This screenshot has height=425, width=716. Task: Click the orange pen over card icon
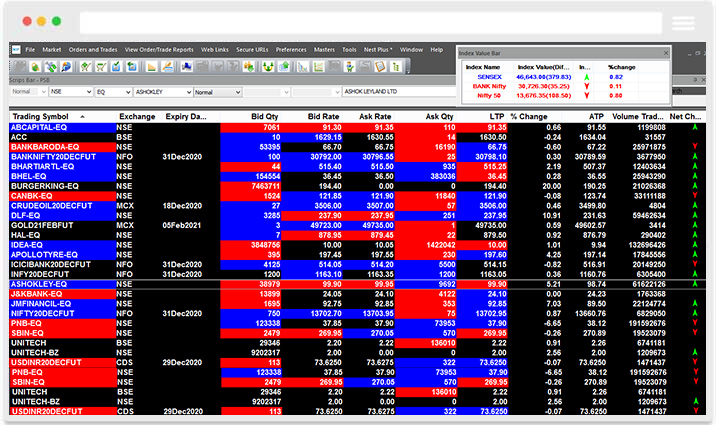tap(167, 67)
